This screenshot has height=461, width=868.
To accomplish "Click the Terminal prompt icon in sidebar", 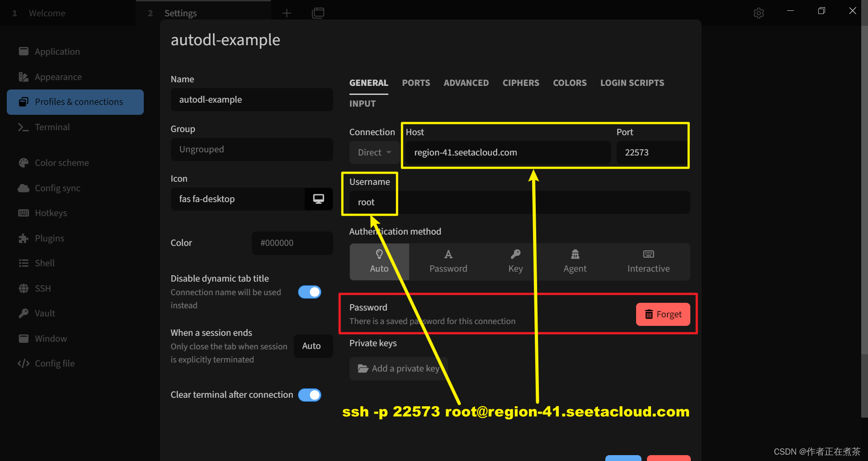I will point(24,127).
